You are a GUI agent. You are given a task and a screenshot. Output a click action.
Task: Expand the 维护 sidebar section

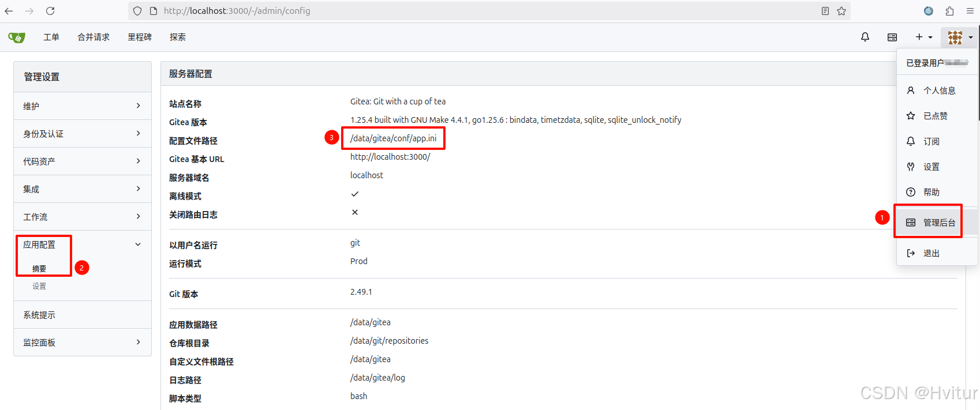coord(83,106)
